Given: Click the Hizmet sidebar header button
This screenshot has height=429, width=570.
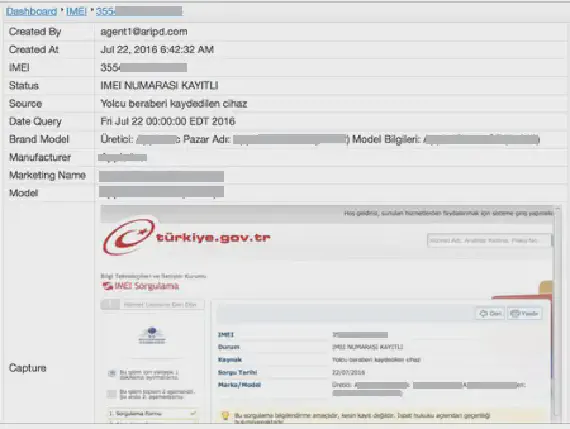Looking at the screenshot, I should (152, 305).
